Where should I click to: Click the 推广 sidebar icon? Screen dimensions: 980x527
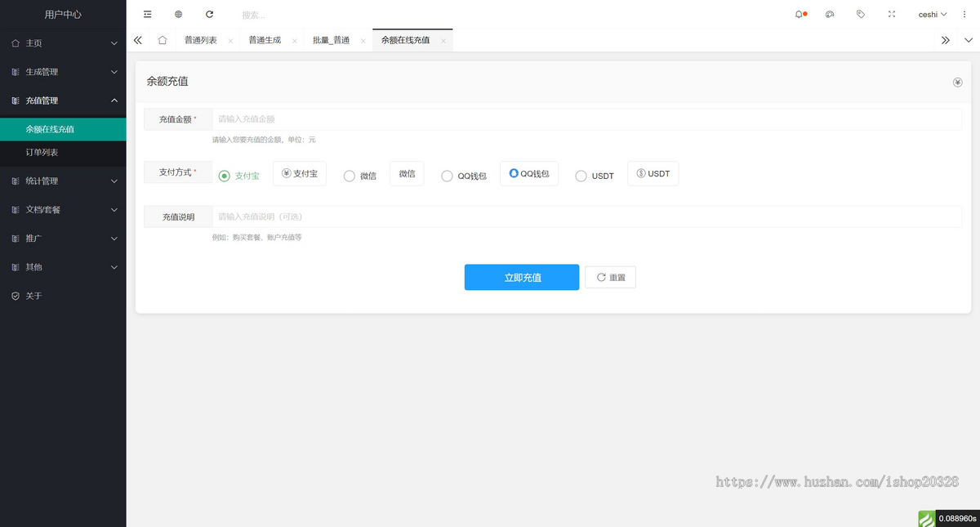[x=16, y=239]
